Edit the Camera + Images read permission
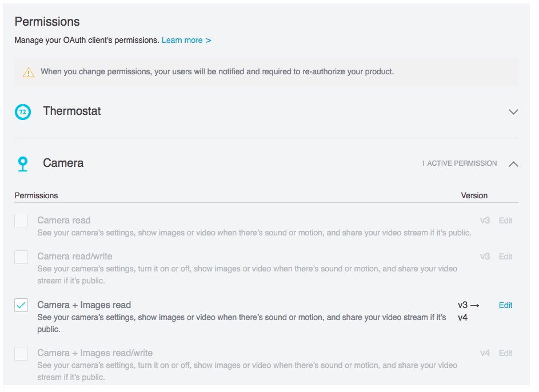This screenshot has width=539, height=392. point(505,305)
